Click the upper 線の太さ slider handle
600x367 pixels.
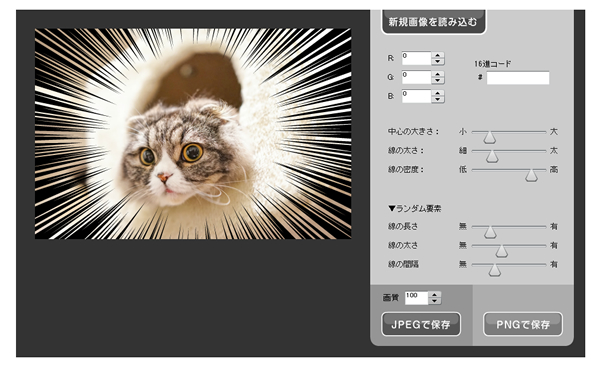click(492, 156)
